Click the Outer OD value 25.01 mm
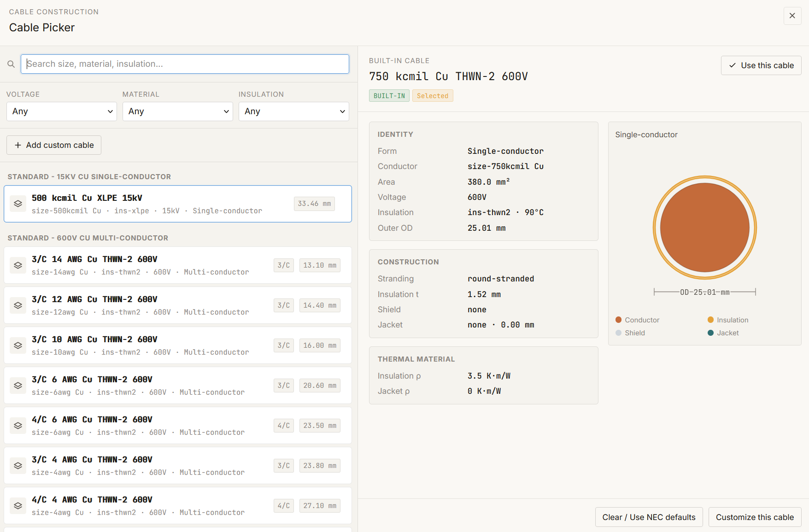Viewport: 809px width, 532px height. (487, 228)
